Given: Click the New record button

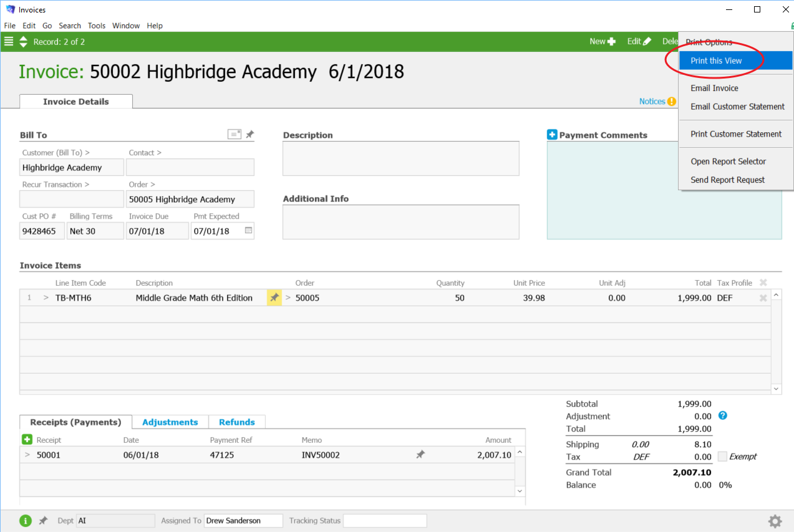Looking at the screenshot, I should tap(603, 41).
